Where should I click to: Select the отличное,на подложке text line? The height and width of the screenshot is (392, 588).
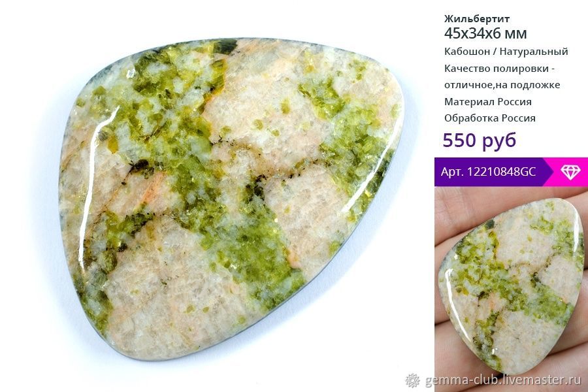click(x=502, y=85)
